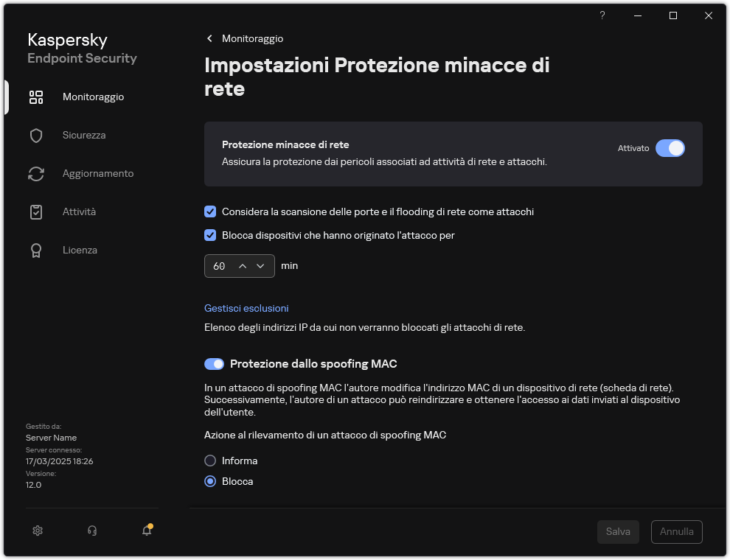The height and width of the screenshot is (560, 730).
Task: Disable the Protezione minacce di rete toggle
Action: coord(670,148)
